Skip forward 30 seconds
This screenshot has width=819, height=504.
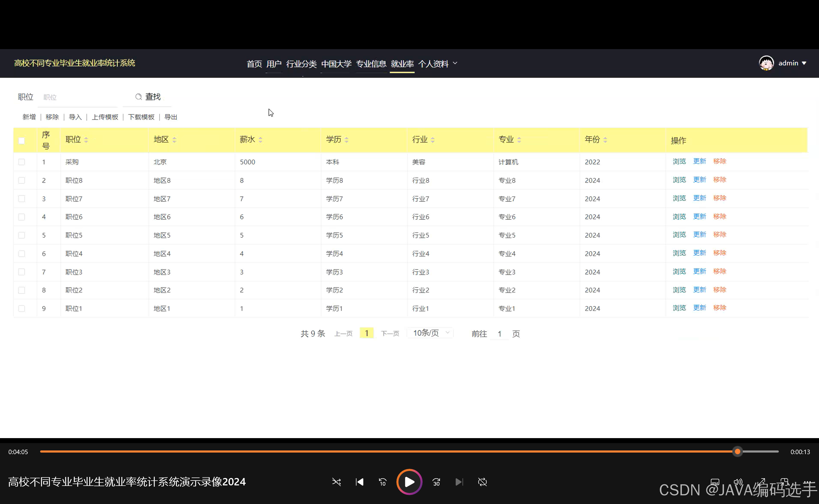(436, 482)
